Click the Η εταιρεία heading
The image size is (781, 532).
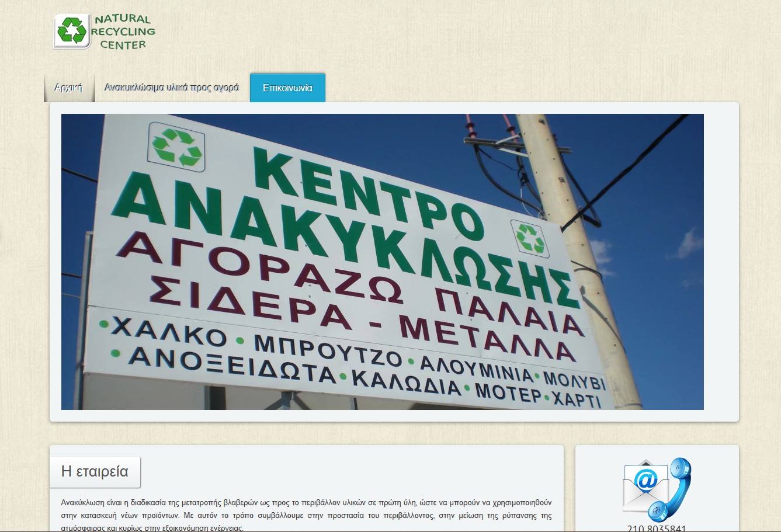[x=95, y=472]
